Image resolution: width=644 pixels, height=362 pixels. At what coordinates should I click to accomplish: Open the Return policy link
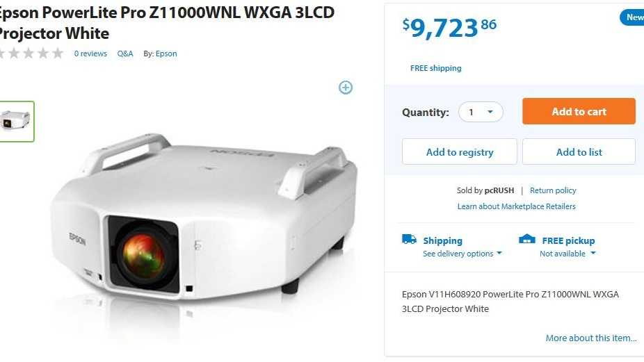click(x=553, y=190)
